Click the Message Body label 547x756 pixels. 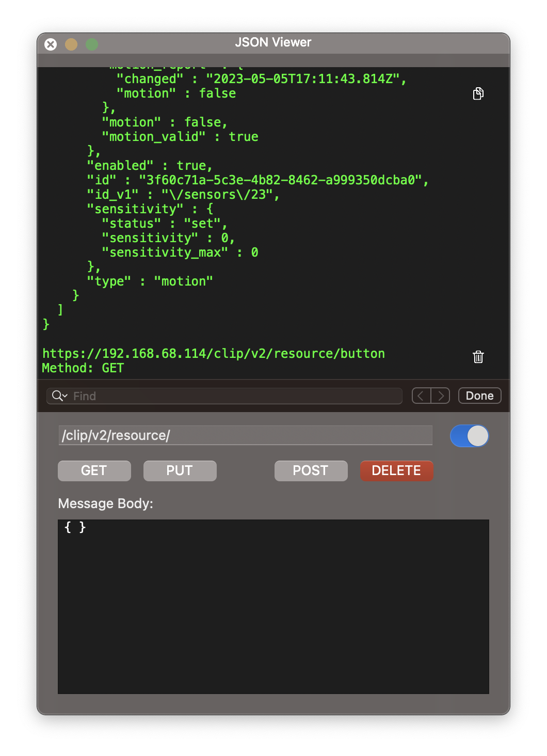click(106, 503)
